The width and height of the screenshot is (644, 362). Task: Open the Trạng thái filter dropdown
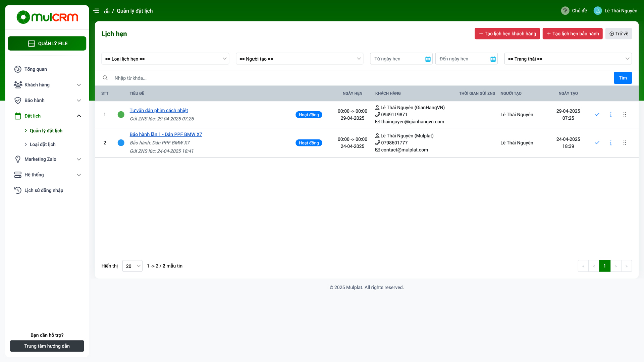pos(568,59)
